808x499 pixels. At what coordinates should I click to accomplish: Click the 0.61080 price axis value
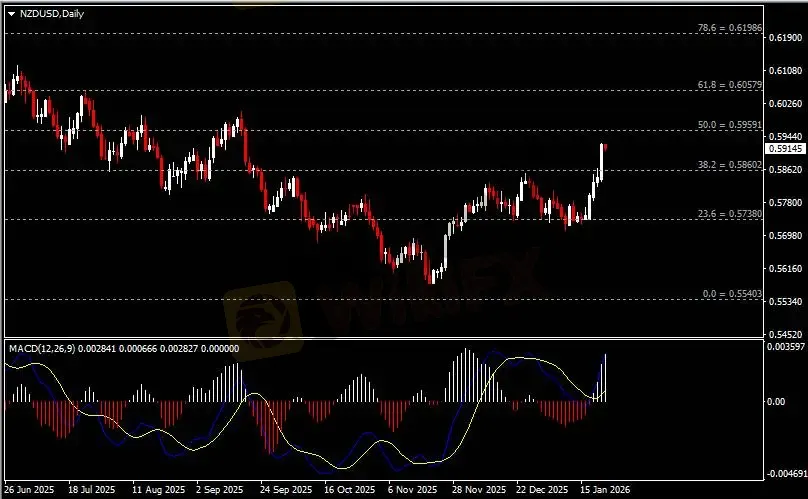tap(785, 71)
